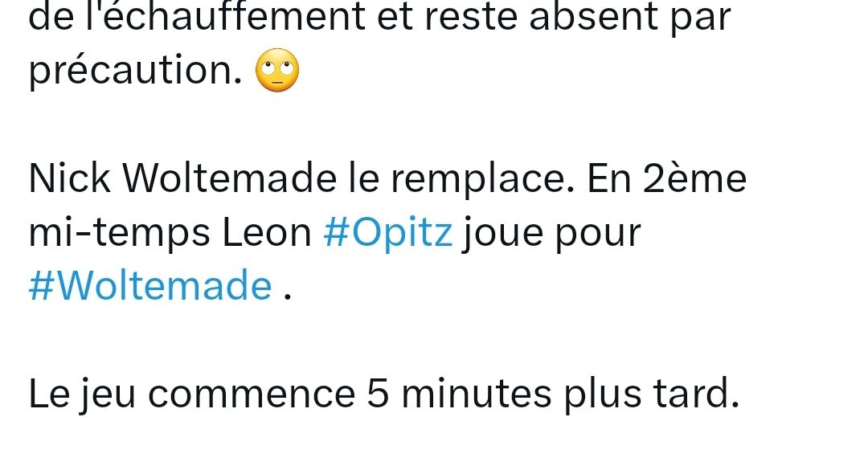Click the words "absent par"
868x466 pixels.
click(x=631, y=18)
